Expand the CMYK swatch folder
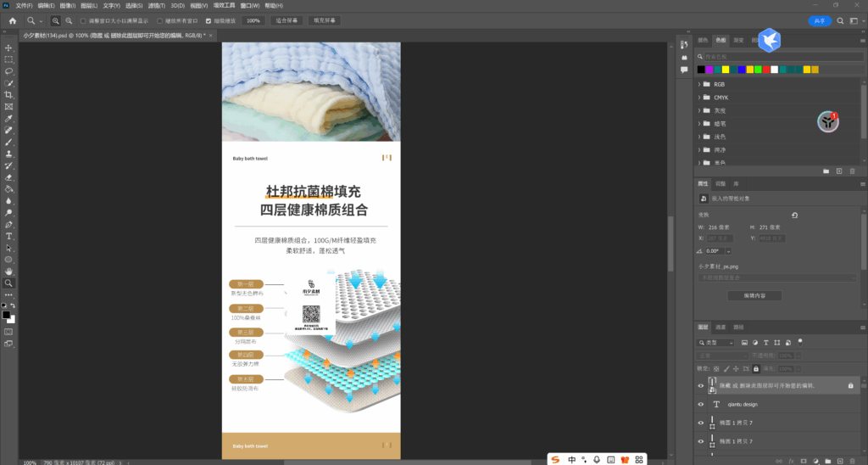Viewport: 868px width, 465px height. pos(699,98)
